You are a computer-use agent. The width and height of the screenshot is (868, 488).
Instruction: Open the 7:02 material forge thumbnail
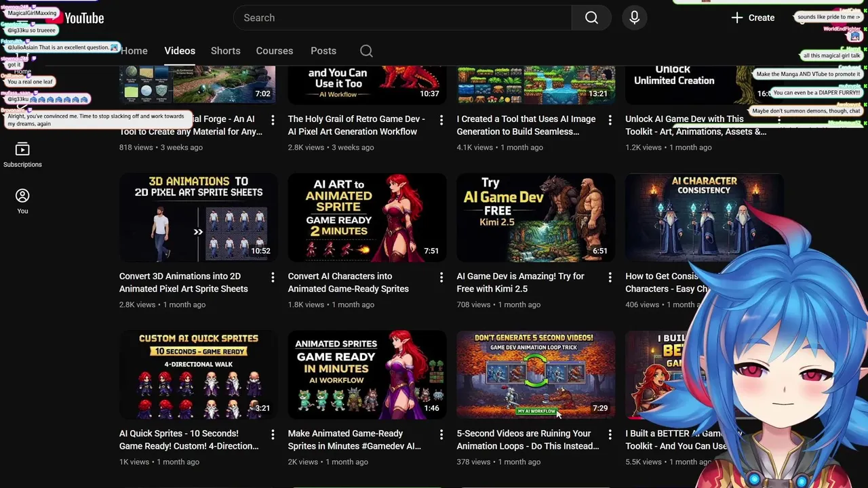click(x=198, y=85)
